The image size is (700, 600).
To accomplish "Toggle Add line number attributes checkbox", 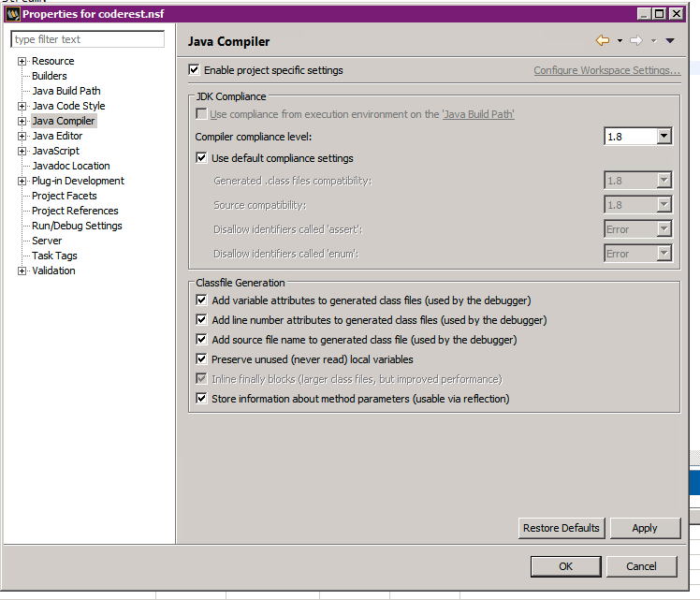I will coord(201,320).
